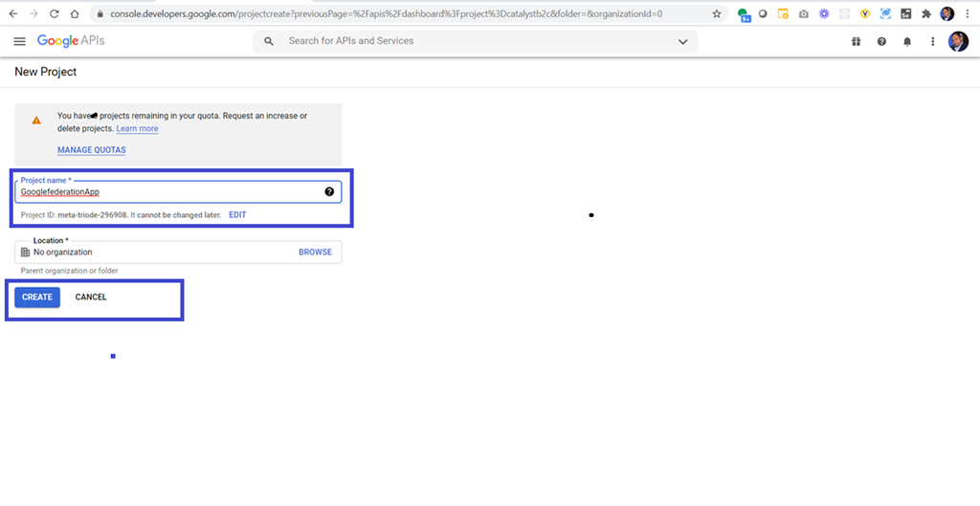Image resolution: width=980 pixels, height=506 pixels.
Task: Open the grey sphere extension
Action: [x=763, y=13]
